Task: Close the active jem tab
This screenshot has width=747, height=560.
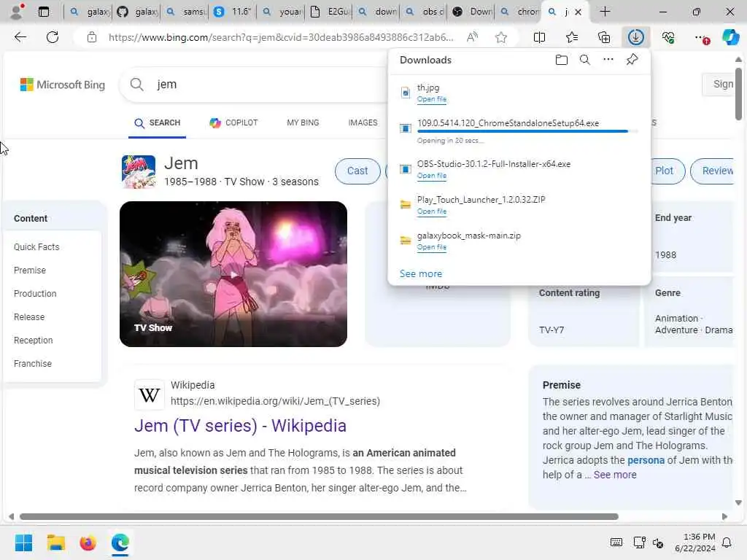Action: tap(578, 12)
